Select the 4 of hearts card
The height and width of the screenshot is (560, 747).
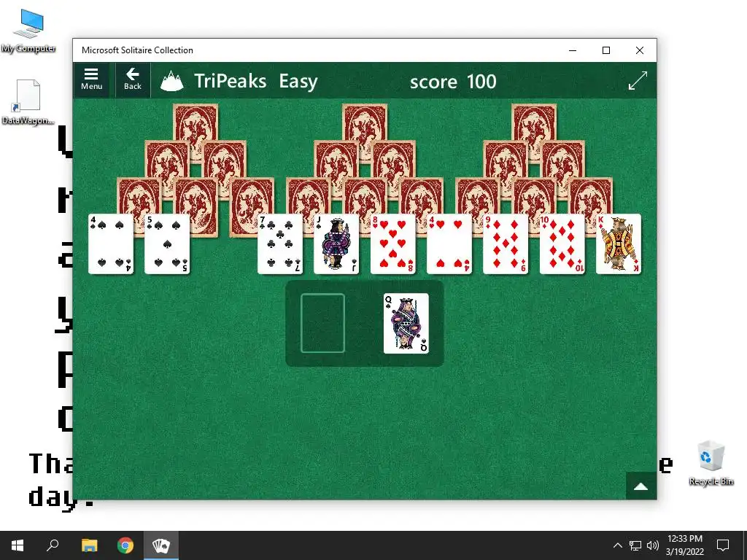click(x=449, y=244)
